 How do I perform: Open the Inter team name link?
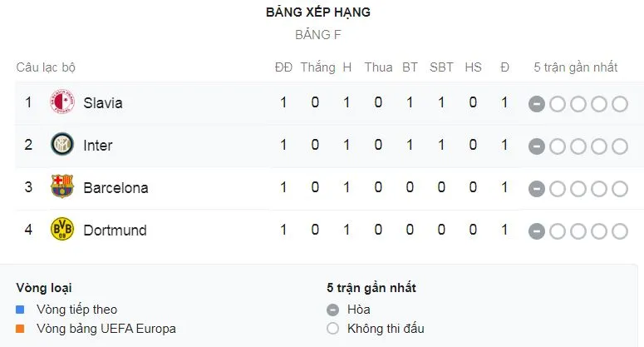pos(98,146)
